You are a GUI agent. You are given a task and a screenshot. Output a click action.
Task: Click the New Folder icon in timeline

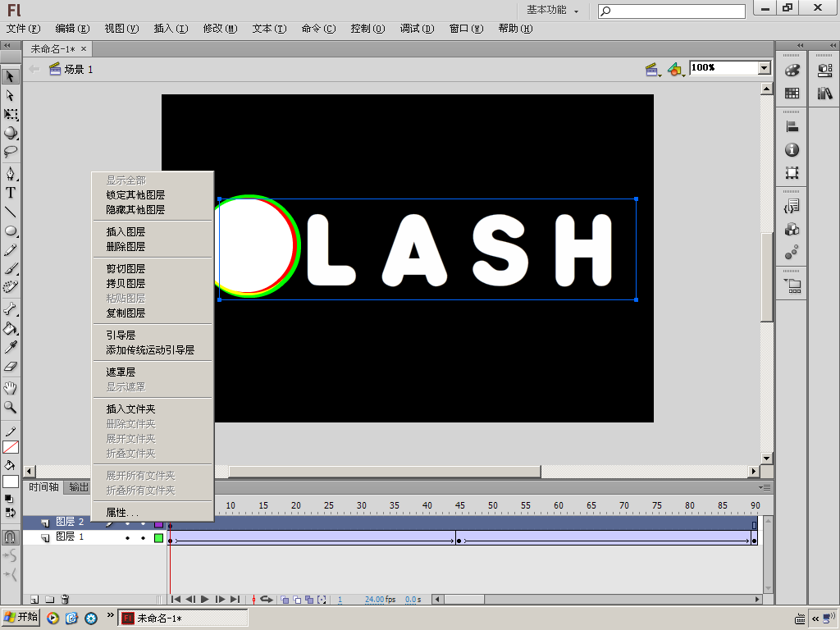[49, 599]
